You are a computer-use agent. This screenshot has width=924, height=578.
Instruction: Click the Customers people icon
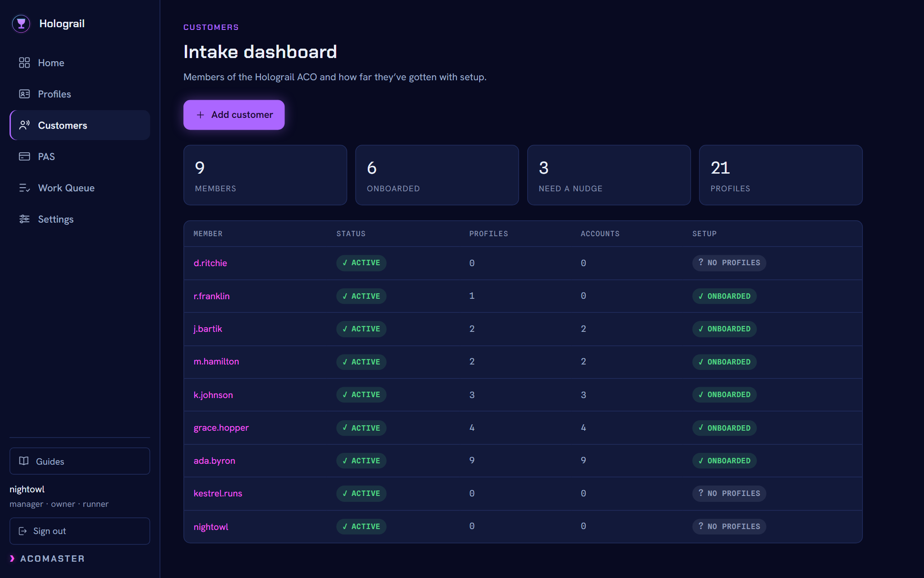tap(24, 125)
